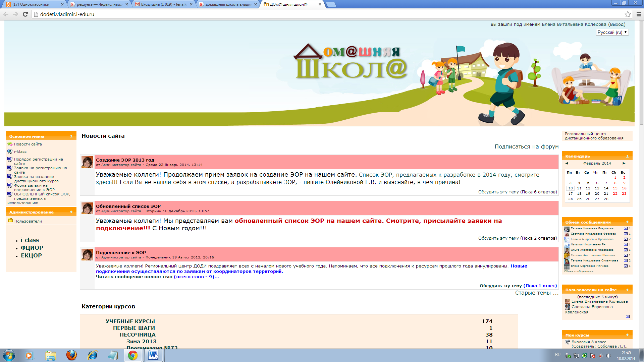Open message envelope for Елена Сергеевна Мягкова

pos(626,266)
